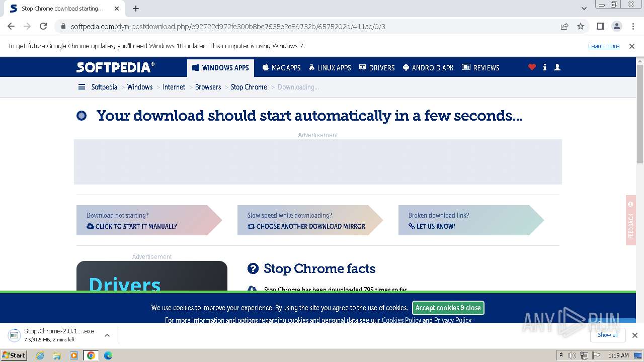This screenshot has width=644, height=362.
Task: Click the Softpedia logo
Action: (116, 67)
